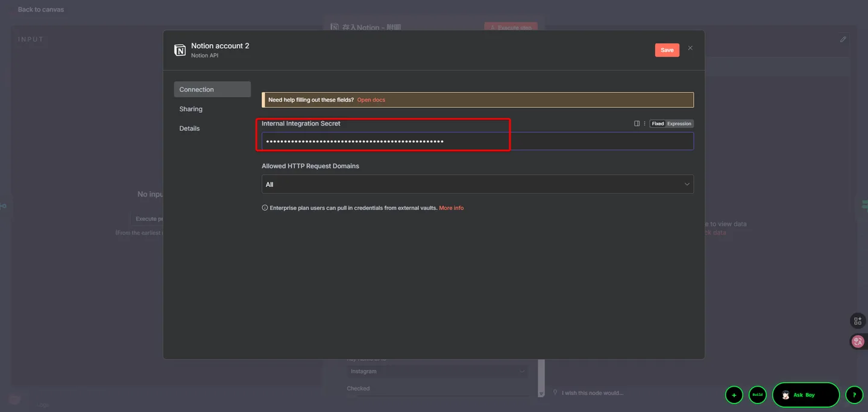Viewport: 868px width, 412px height.
Task: Save the Notion credential
Action: (x=667, y=50)
